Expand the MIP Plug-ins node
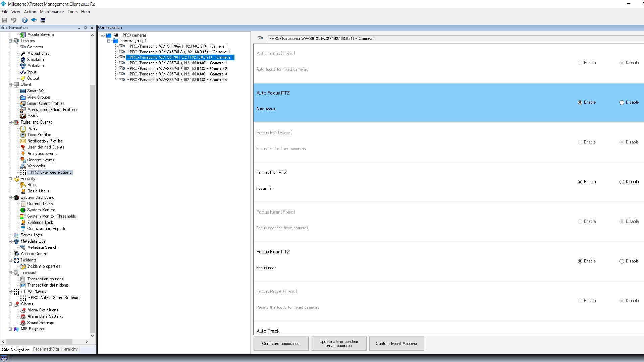Image resolution: width=644 pixels, height=362 pixels. point(10,329)
